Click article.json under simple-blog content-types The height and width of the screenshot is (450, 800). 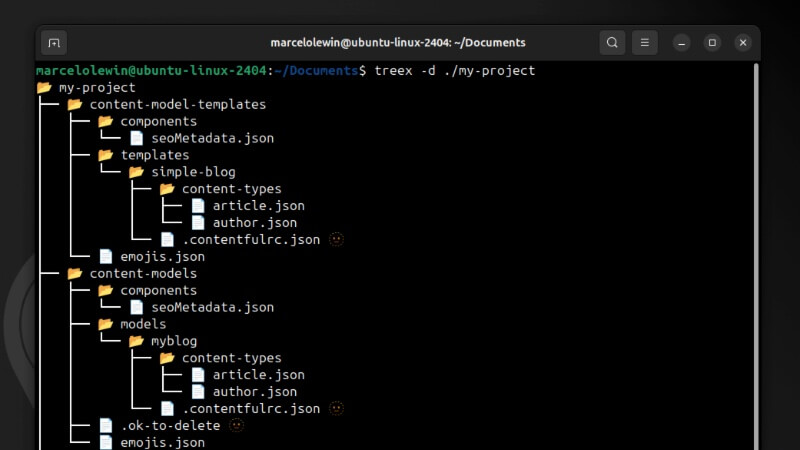pos(258,206)
